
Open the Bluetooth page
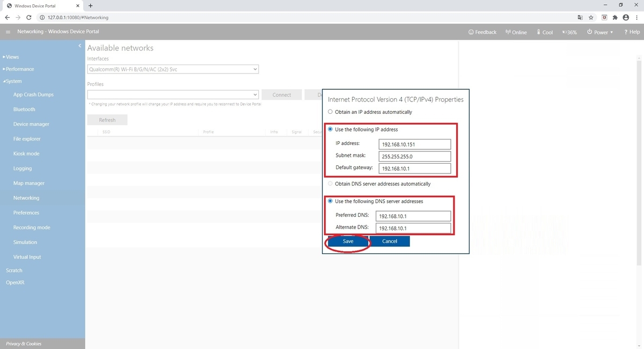pyautogui.click(x=24, y=110)
